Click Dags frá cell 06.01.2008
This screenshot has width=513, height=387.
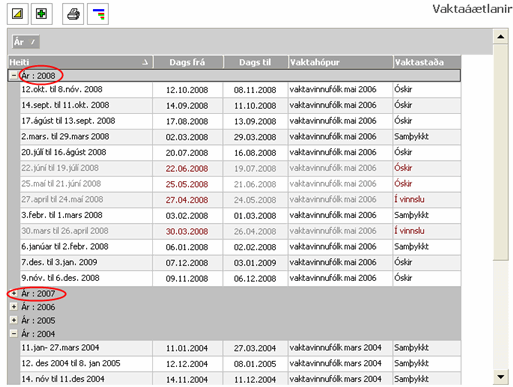click(x=187, y=247)
